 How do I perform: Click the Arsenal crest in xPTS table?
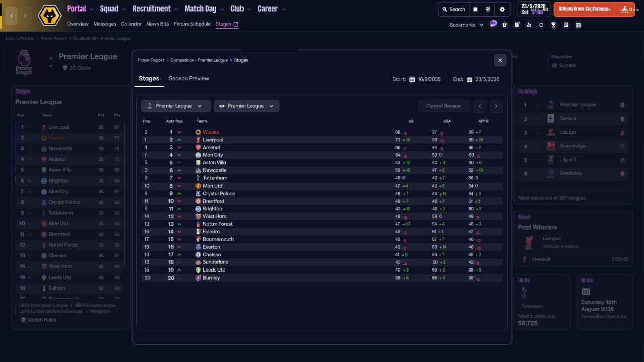click(x=198, y=148)
